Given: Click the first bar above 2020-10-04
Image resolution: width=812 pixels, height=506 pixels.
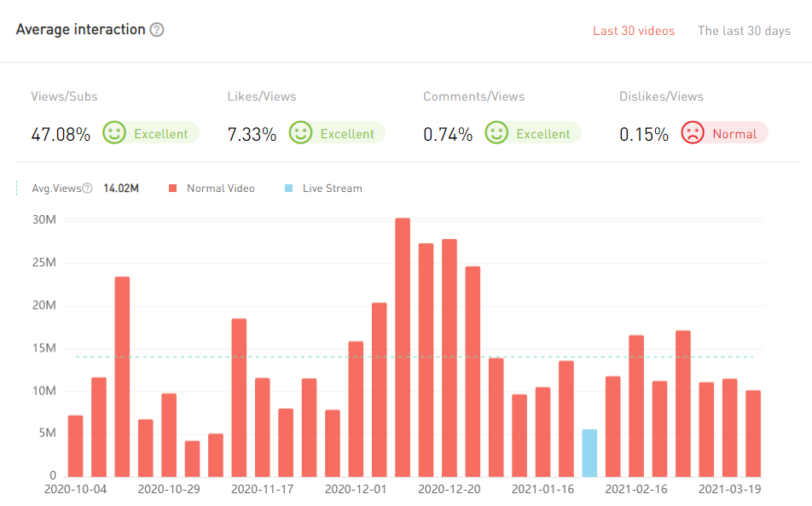Looking at the screenshot, I should coord(76,446).
